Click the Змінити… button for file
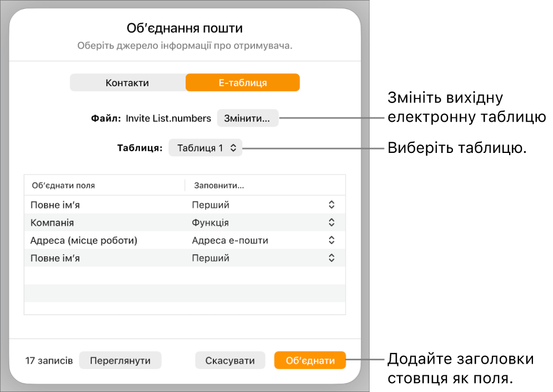This screenshot has width=553, height=392. pos(247,118)
